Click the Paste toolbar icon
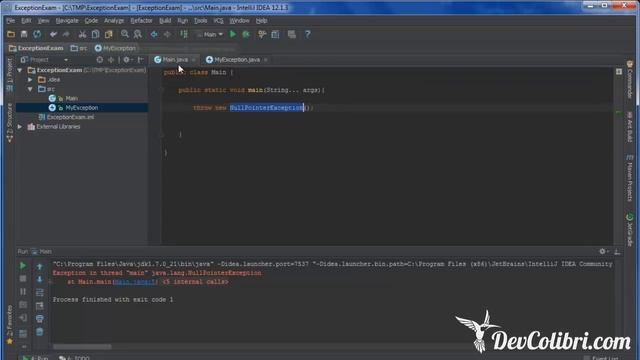 109,34
